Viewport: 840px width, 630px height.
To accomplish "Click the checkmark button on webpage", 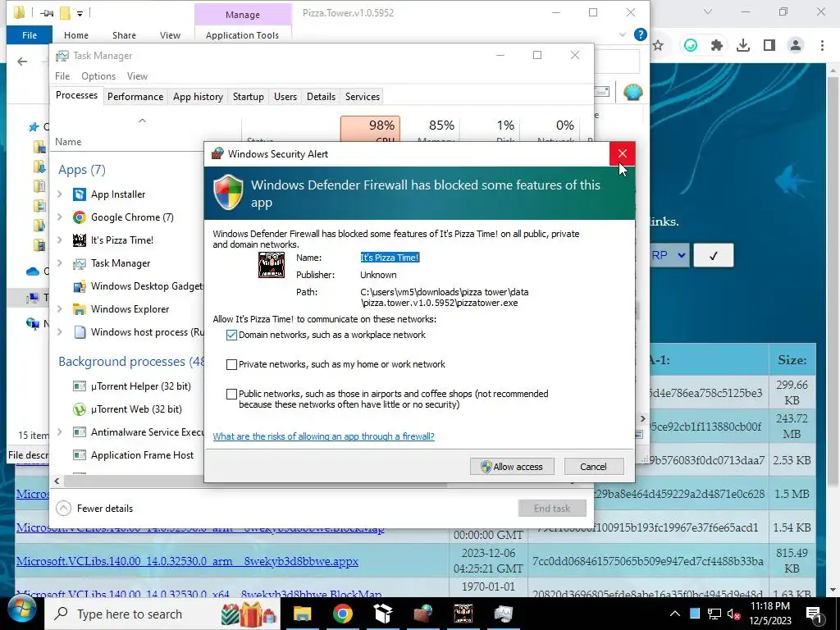I will click(x=713, y=256).
